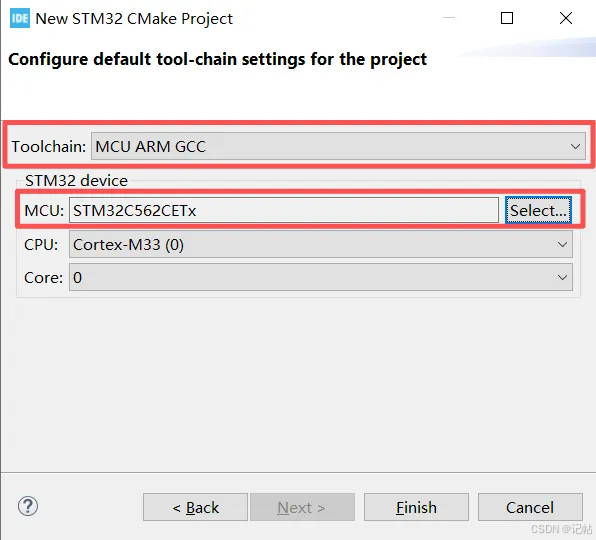The height and width of the screenshot is (540, 596).
Task: Click the Core: label text
Action: [x=43, y=278]
